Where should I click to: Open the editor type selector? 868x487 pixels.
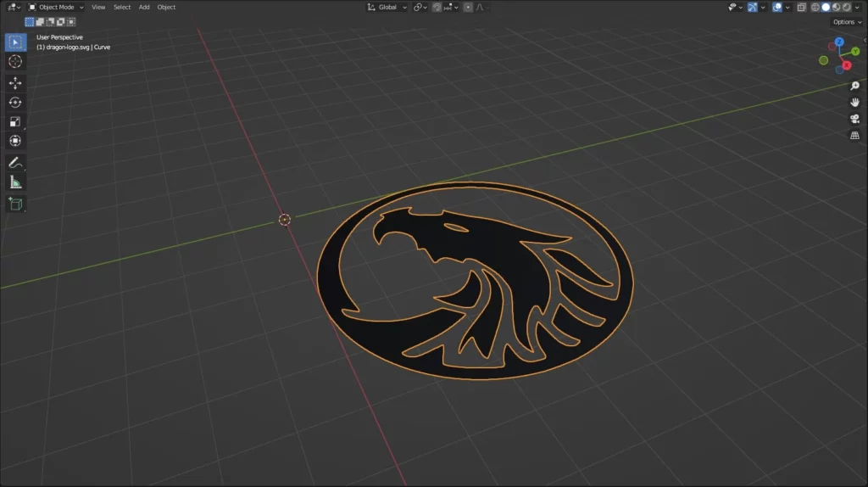(14, 7)
